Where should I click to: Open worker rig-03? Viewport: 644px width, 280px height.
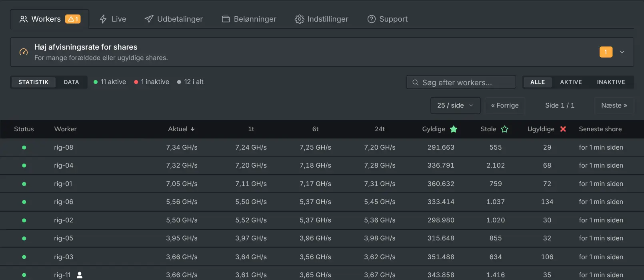[64, 257]
